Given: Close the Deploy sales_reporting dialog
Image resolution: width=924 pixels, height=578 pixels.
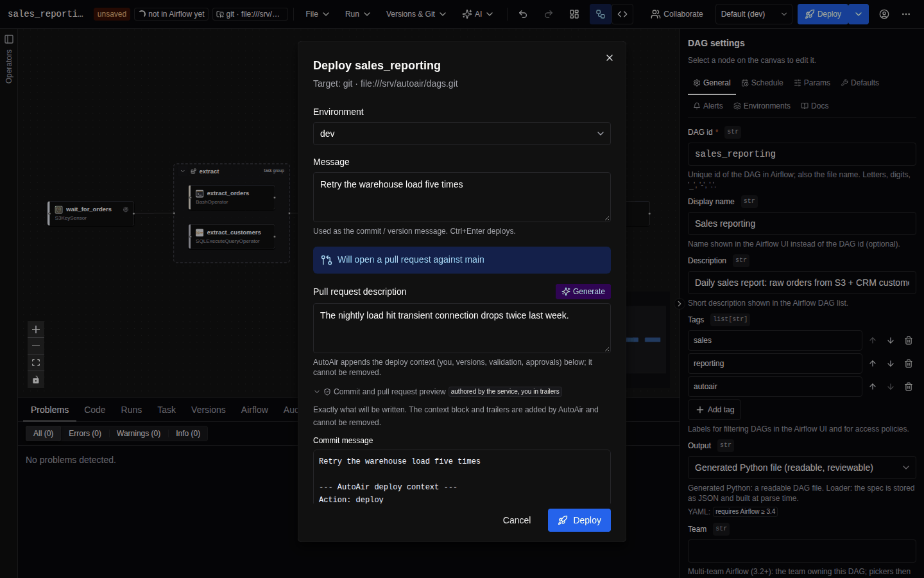Looking at the screenshot, I should click(610, 58).
